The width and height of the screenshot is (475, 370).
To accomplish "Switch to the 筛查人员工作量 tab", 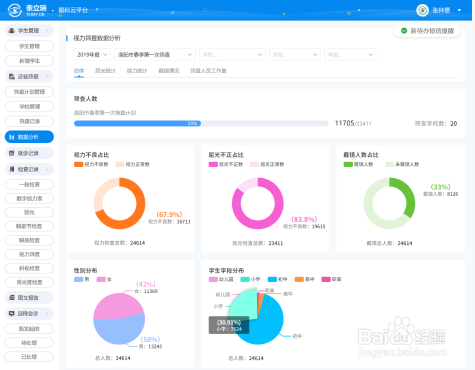I will pyautogui.click(x=208, y=71).
